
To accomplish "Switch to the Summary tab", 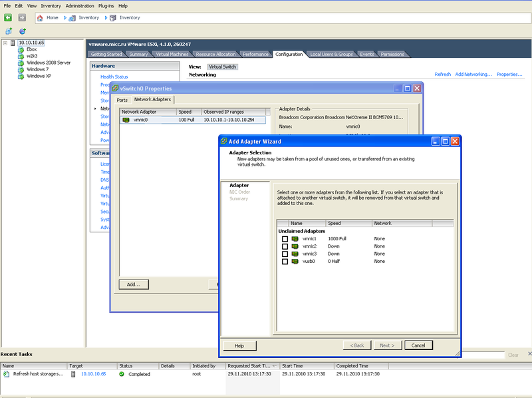I will (x=138, y=55).
